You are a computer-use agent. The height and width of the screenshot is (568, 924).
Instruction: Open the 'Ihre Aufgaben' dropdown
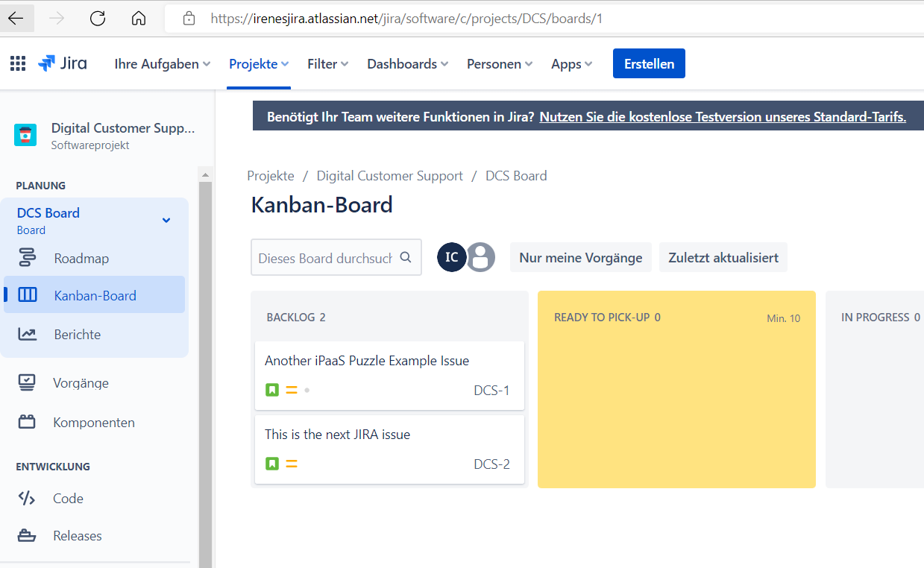coord(162,64)
